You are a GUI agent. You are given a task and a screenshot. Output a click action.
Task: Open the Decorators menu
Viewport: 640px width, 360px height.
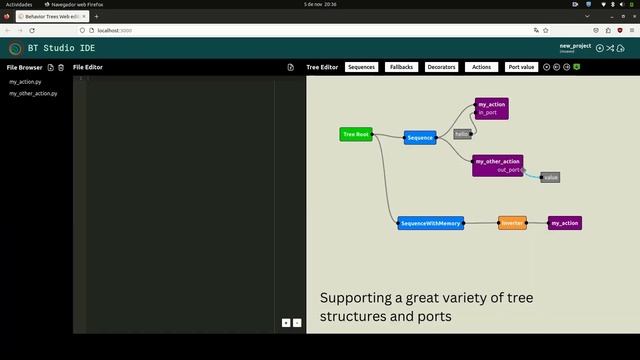coord(441,67)
